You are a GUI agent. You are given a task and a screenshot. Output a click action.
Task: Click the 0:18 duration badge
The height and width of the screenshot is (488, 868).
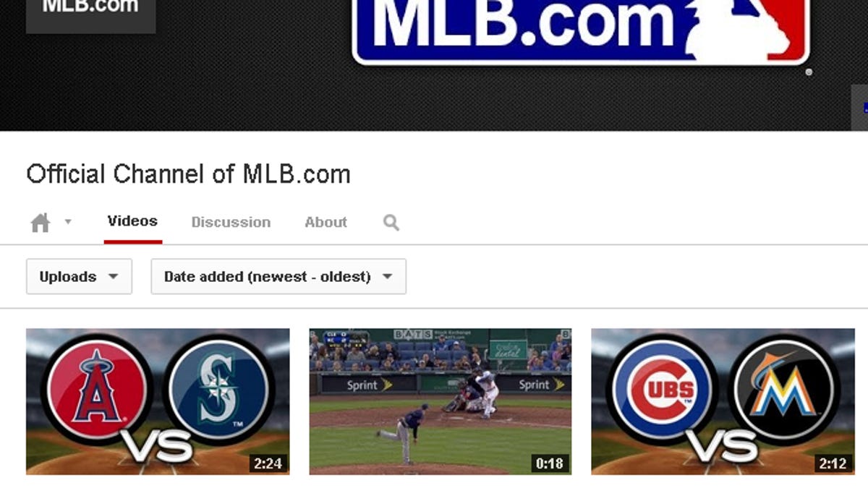[549, 463]
